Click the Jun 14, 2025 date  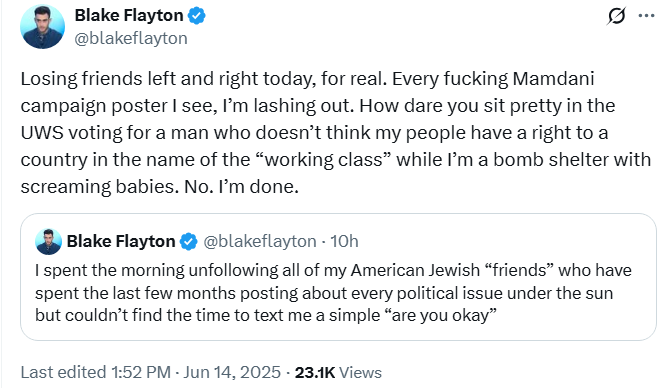pos(232,372)
